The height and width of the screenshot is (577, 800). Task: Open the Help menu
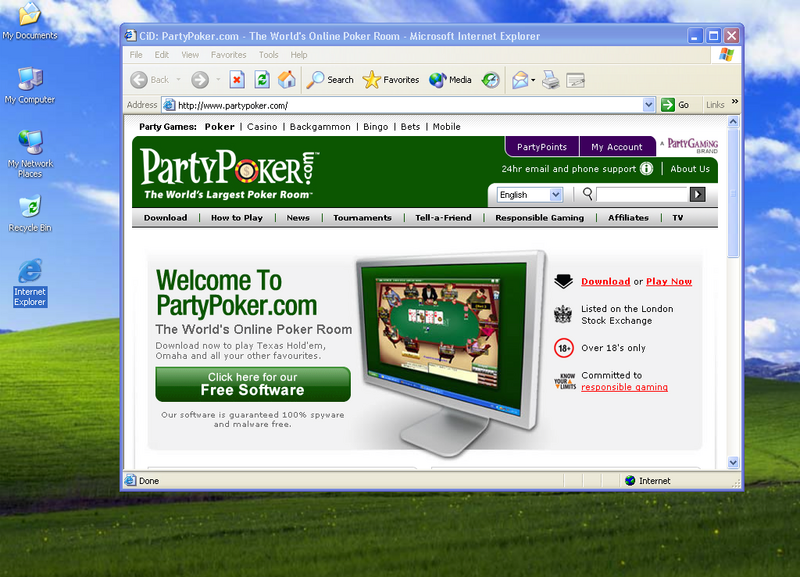point(299,55)
